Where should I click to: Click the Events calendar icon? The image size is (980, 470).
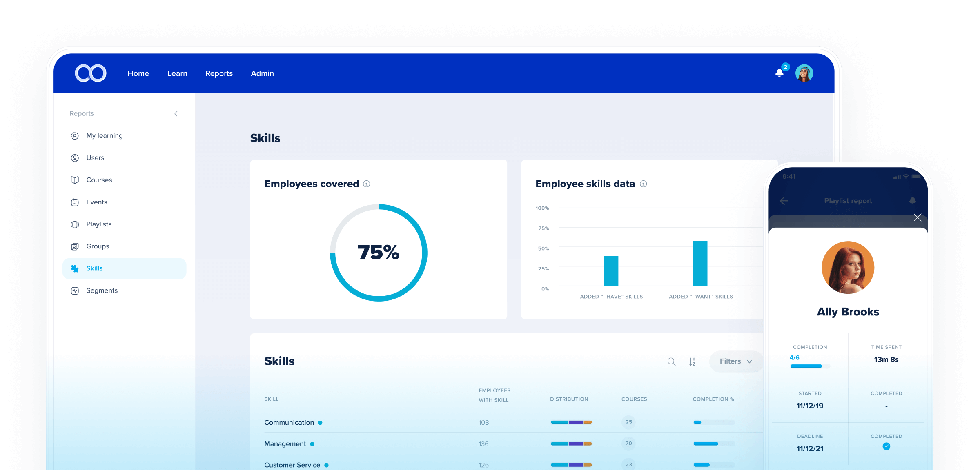[x=75, y=202]
